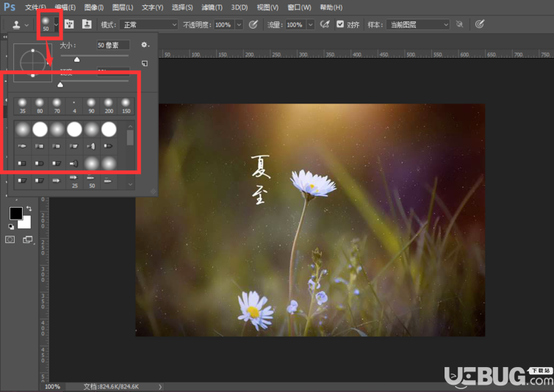Screen dimensions: 554x392
Task: Choose the brush preset labeled 25
Action: [x=74, y=181]
